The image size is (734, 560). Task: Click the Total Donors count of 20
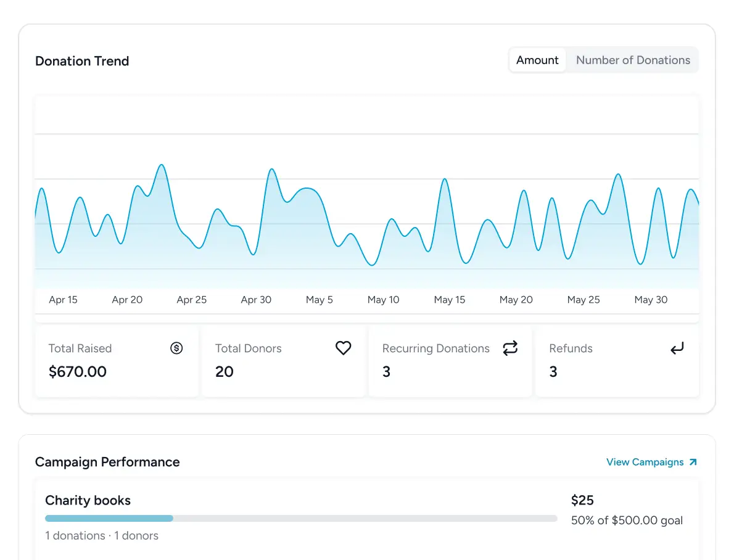tap(225, 372)
